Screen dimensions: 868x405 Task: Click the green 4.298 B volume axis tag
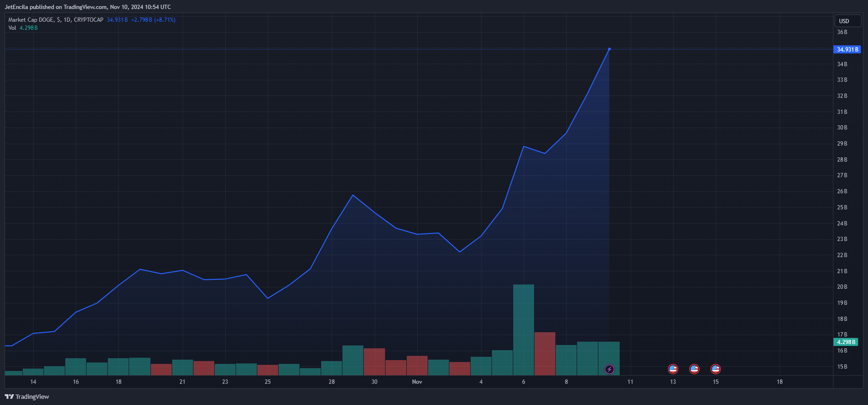846,342
